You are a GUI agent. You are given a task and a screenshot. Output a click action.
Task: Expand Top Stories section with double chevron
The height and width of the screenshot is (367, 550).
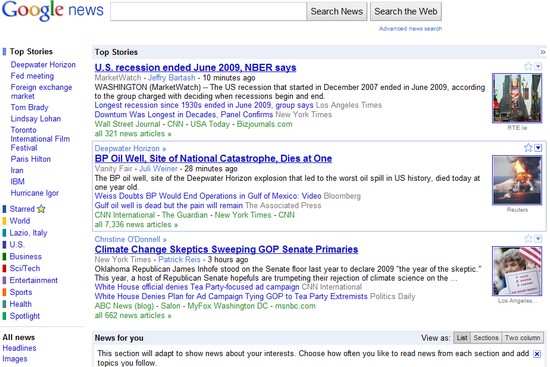point(542,52)
